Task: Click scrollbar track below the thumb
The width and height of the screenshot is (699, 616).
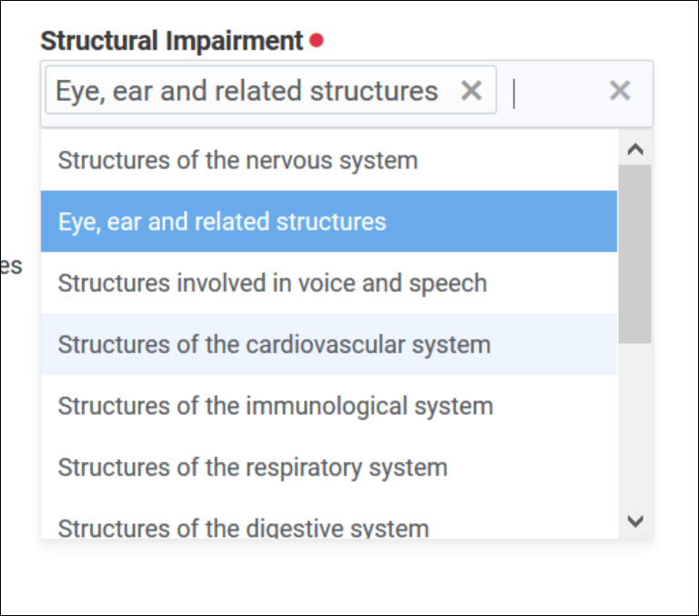Action: click(635, 426)
